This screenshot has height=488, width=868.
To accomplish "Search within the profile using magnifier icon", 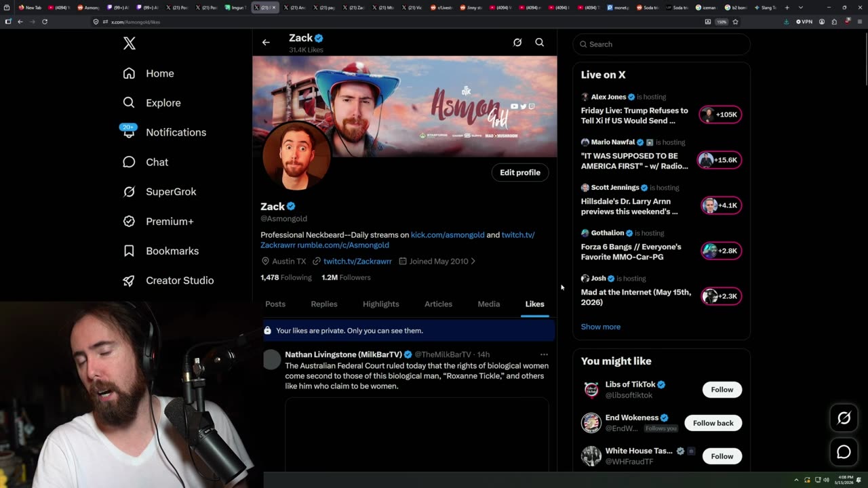I will [540, 43].
